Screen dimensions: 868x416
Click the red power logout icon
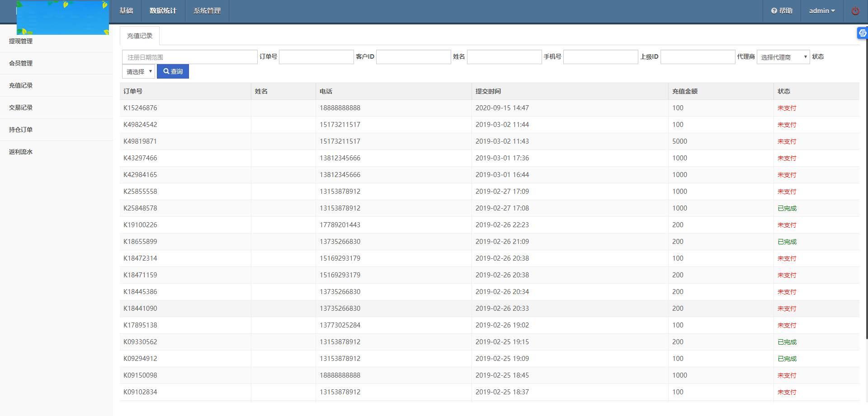click(855, 10)
